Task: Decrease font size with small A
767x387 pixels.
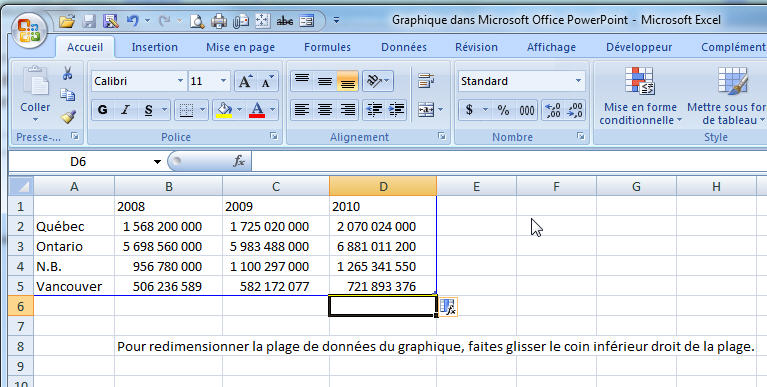Action: tap(268, 81)
